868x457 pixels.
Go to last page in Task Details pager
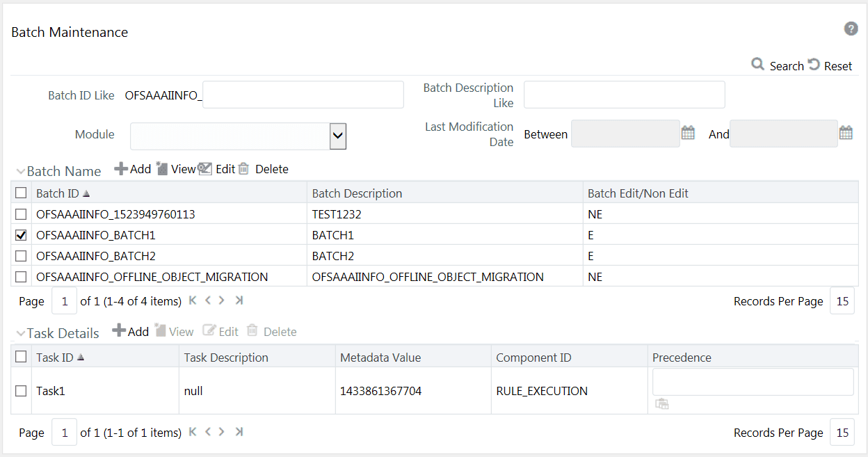pyautogui.click(x=239, y=432)
